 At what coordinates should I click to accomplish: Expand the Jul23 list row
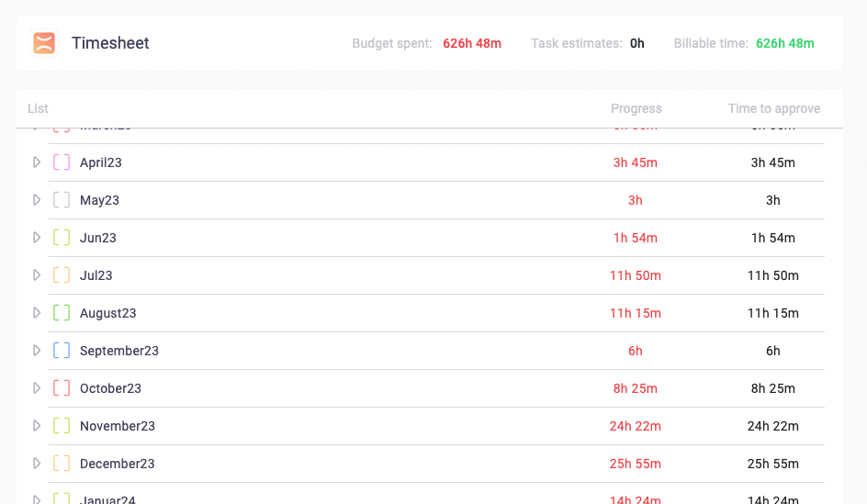37,275
